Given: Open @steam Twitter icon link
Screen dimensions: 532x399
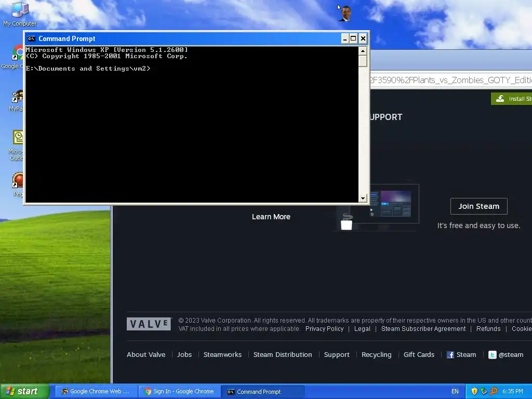Looking at the screenshot, I should (492, 355).
